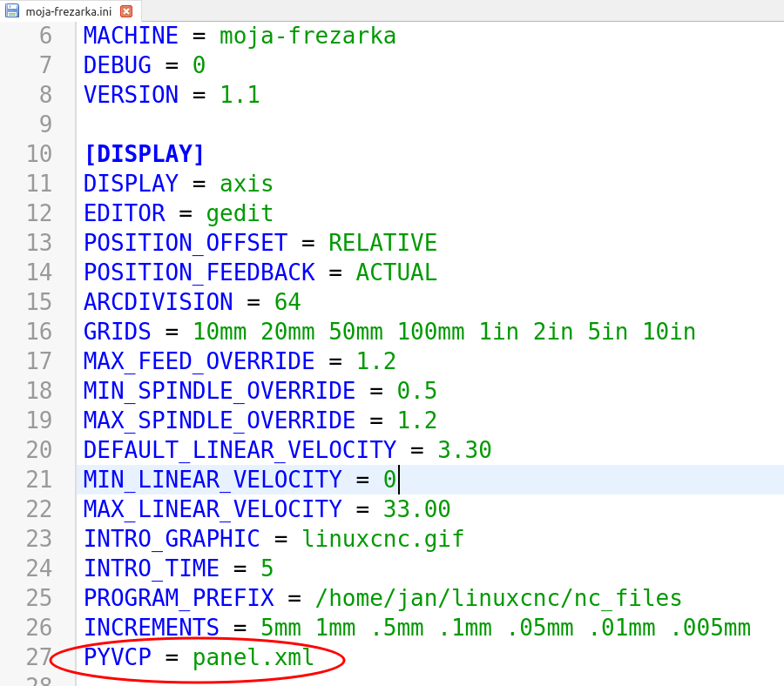Viewport: 784px width, 686px height.
Task: Click the linuxcnc.gif intro graphic value
Action: [382, 539]
